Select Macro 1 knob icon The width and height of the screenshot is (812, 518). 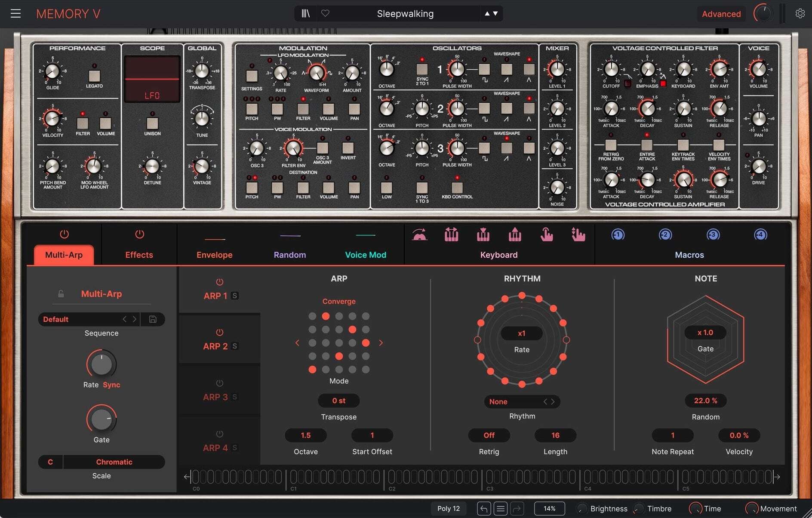[x=618, y=234]
